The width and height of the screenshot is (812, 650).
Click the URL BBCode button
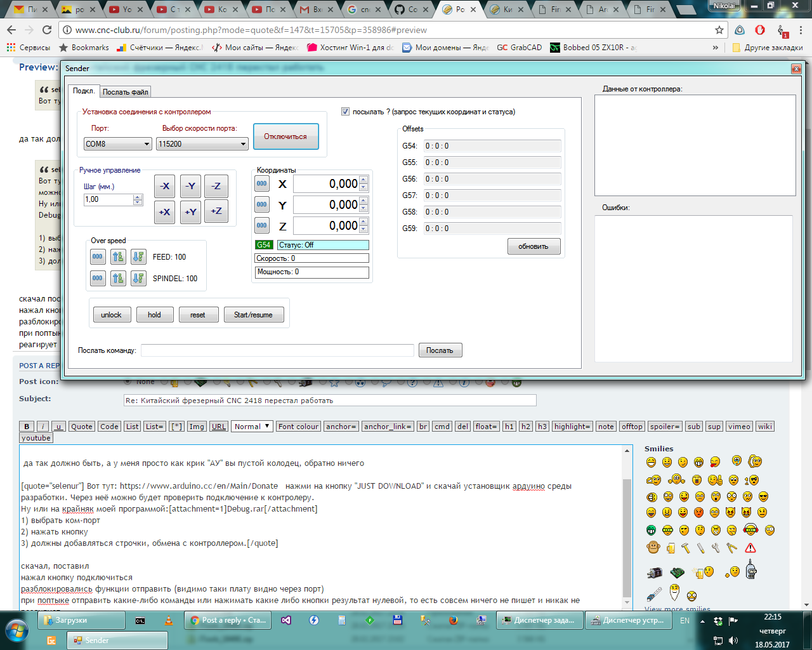tap(219, 427)
